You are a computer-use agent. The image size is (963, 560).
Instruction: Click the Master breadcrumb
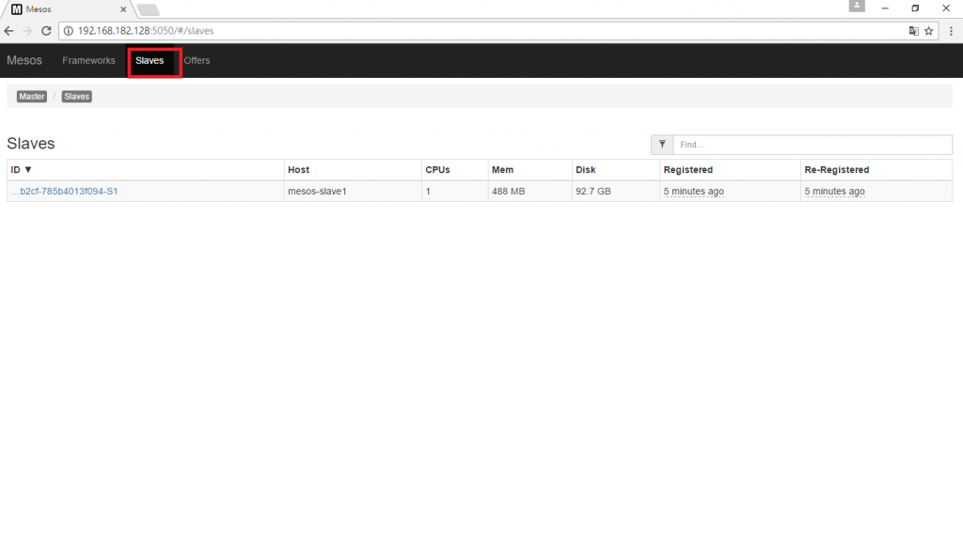pos(32,96)
